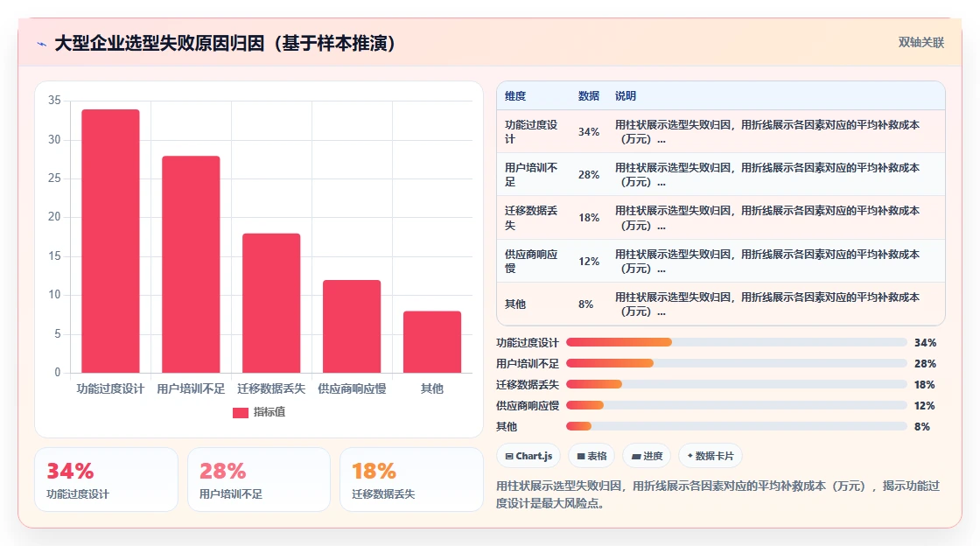Click 用户培训不足 in the table's 维度 column

[x=531, y=175]
